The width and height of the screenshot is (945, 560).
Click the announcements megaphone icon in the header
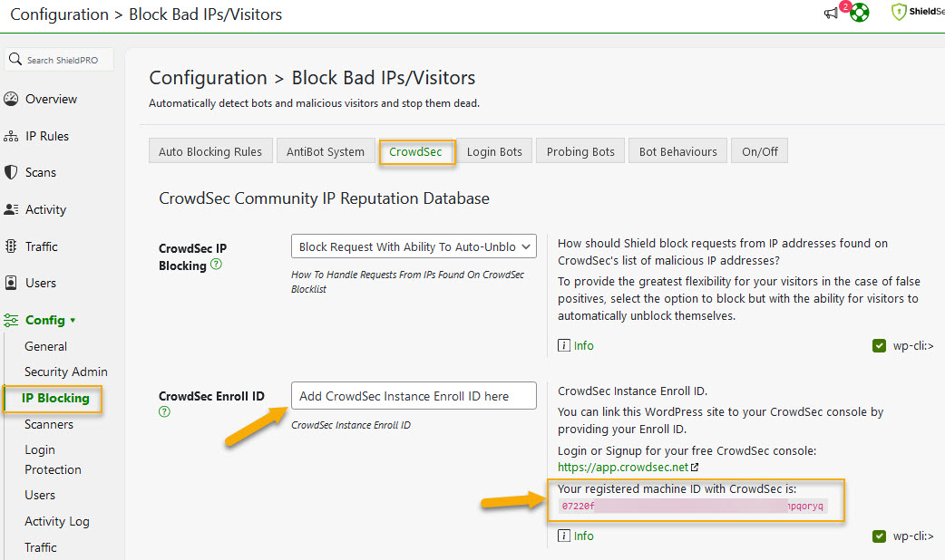coord(831,14)
